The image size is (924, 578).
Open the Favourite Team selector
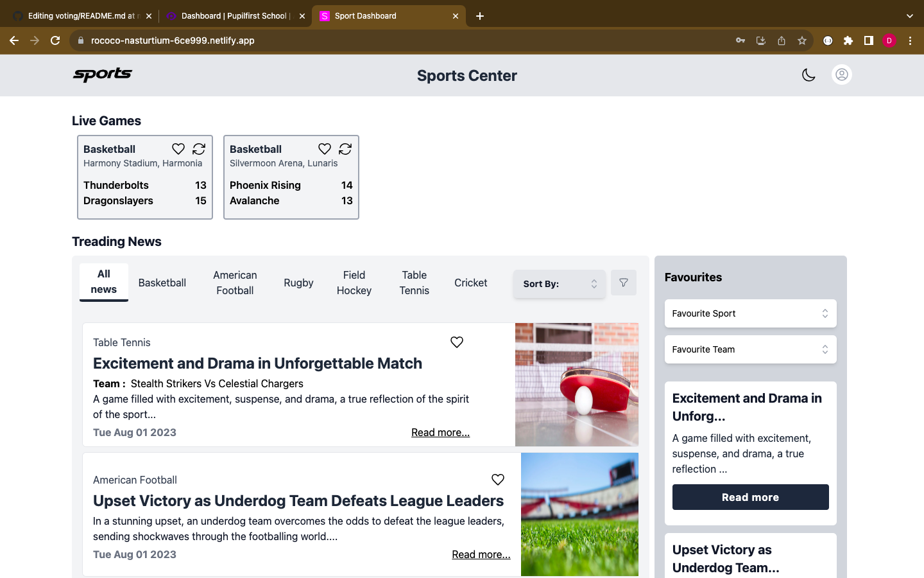click(x=750, y=349)
